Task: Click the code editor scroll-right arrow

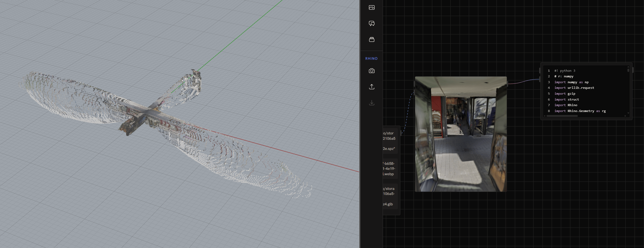Action: pyautogui.click(x=625, y=116)
